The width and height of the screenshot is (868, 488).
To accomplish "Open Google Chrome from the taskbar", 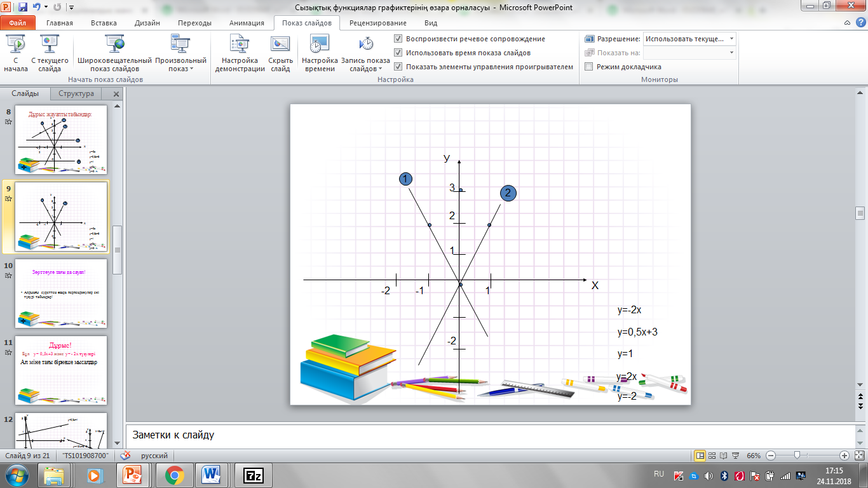I will click(x=174, y=475).
